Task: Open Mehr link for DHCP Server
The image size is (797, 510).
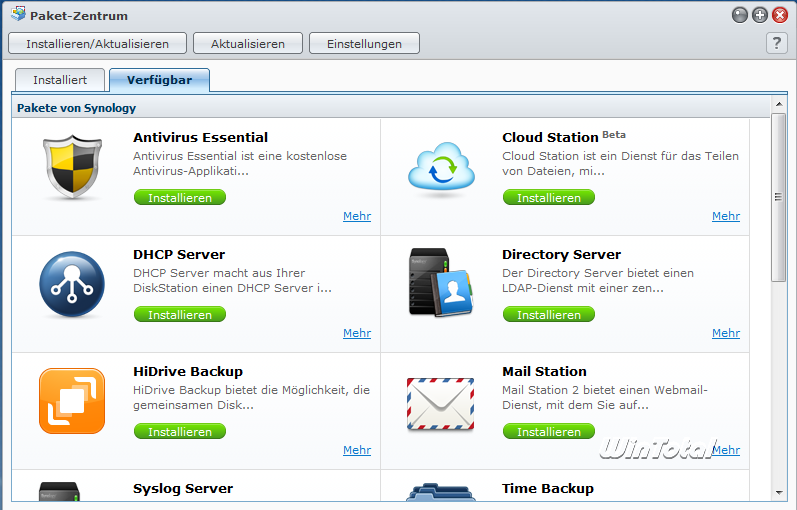Action: [357, 333]
